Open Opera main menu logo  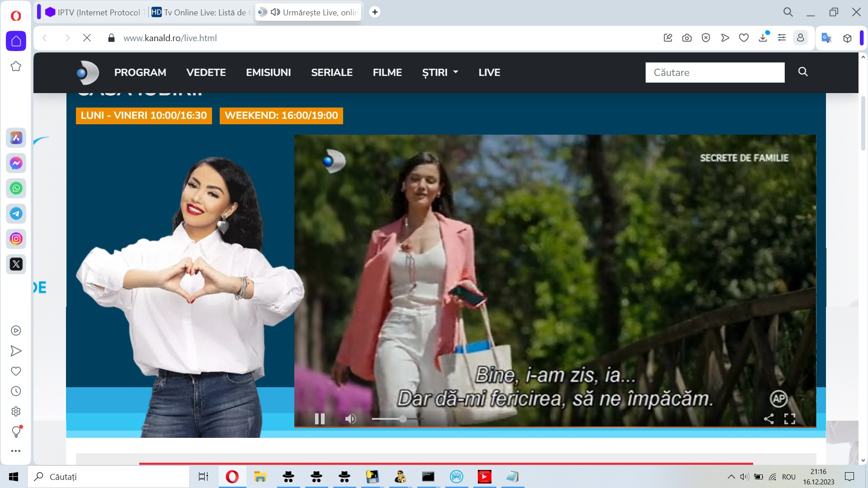16,16
